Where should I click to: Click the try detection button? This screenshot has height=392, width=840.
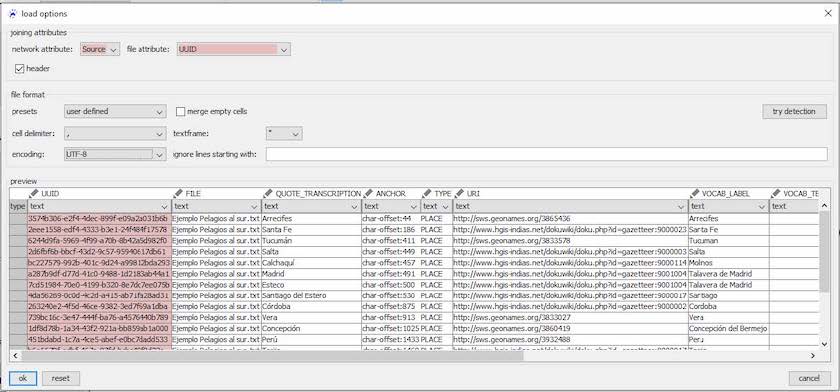(794, 111)
